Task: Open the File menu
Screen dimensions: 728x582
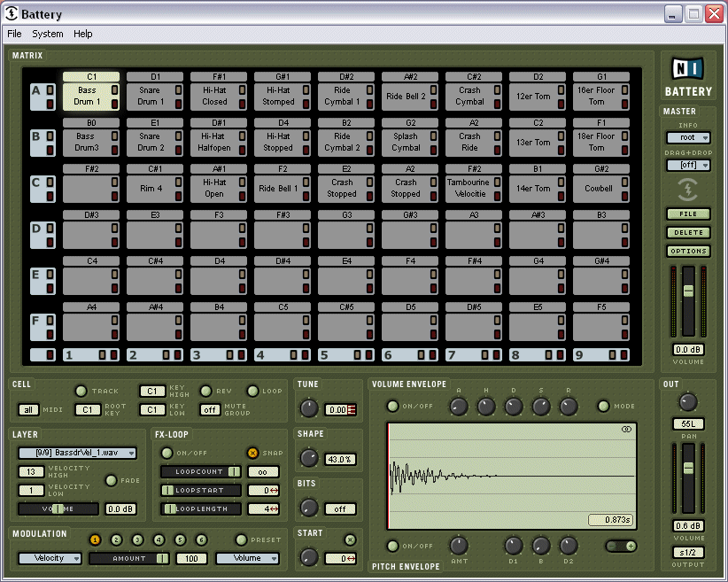Action: [14, 34]
